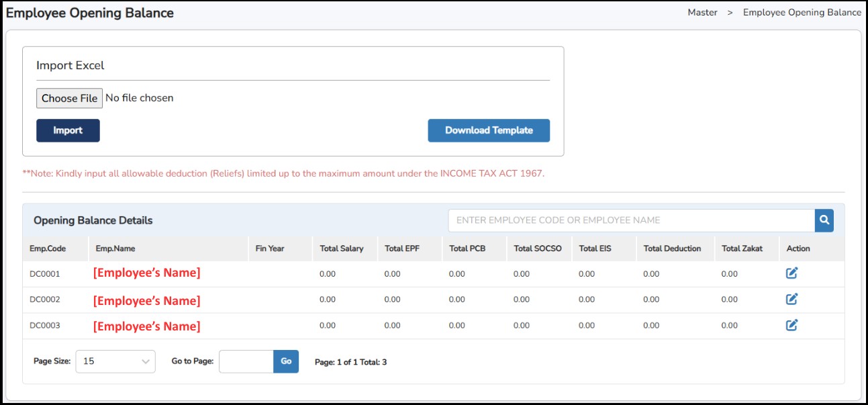Click the Total Zakat column header
Viewport: 868px width, 405px height.
pos(742,249)
